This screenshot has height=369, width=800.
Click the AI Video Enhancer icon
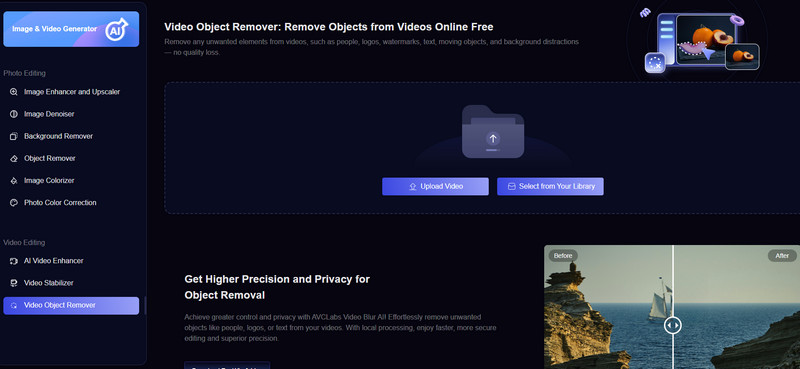14,261
